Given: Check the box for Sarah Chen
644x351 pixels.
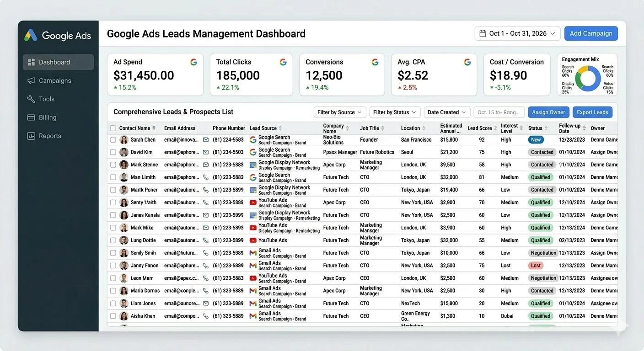Looking at the screenshot, I should pyautogui.click(x=113, y=140).
